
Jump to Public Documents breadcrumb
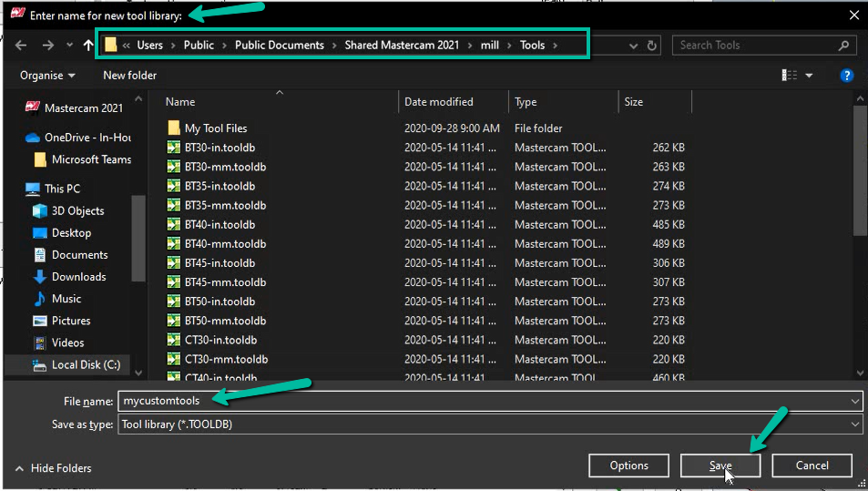pyautogui.click(x=280, y=46)
